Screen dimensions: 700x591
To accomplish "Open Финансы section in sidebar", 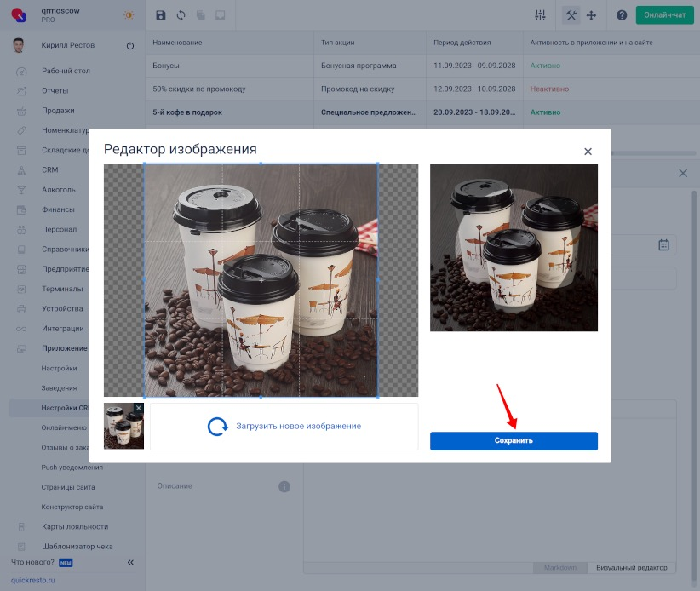I will [58, 209].
